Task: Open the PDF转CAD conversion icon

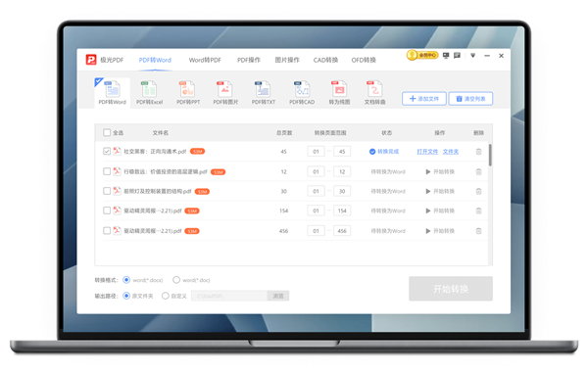Action: 302,93
